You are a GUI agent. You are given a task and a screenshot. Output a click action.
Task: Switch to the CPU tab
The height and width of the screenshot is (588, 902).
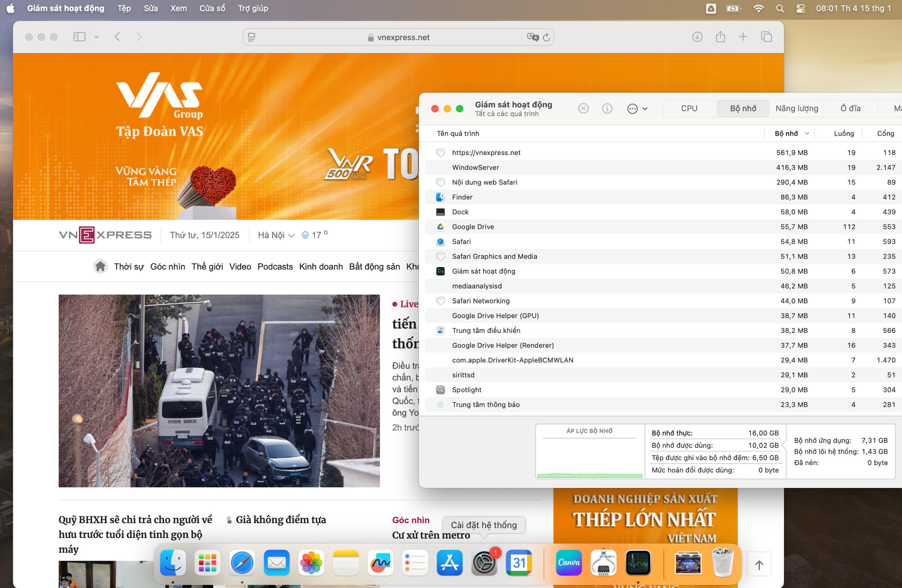pyautogui.click(x=689, y=108)
